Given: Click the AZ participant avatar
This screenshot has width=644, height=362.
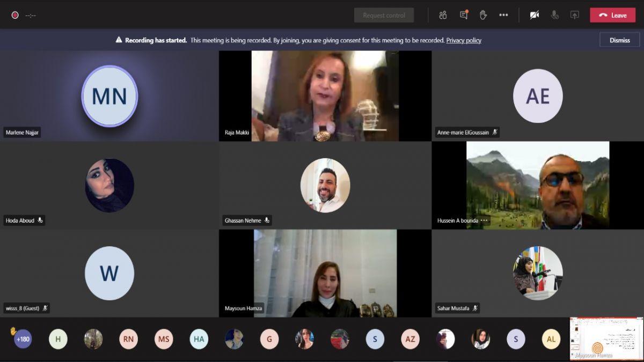Looking at the screenshot, I should (x=410, y=339).
